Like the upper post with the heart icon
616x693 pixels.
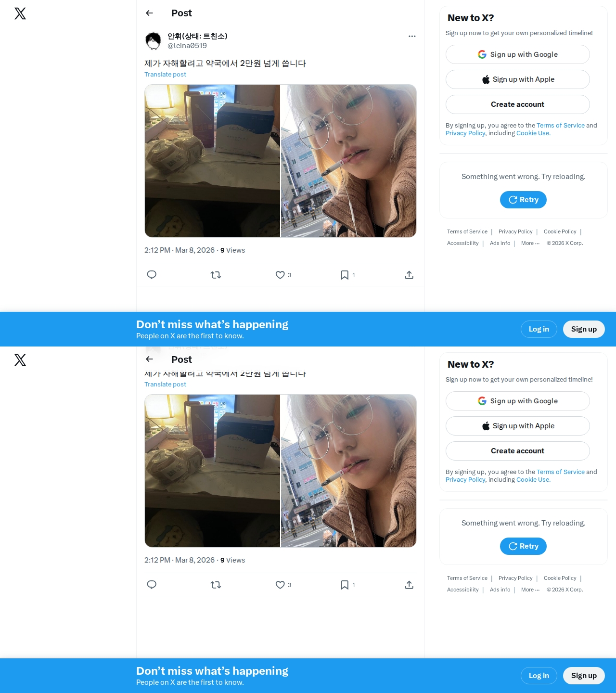(x=280, y=275)
